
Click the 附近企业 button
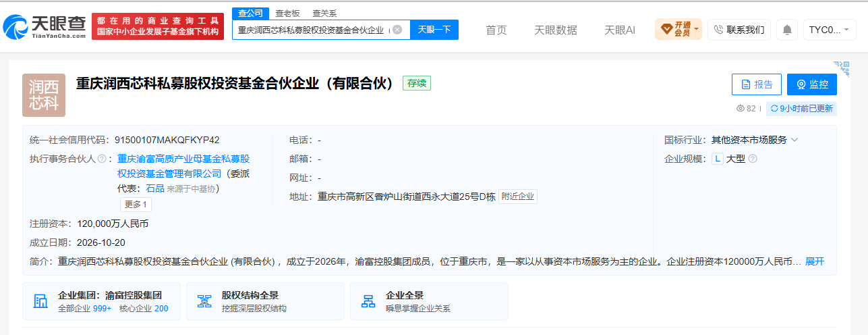coord(518,197)
